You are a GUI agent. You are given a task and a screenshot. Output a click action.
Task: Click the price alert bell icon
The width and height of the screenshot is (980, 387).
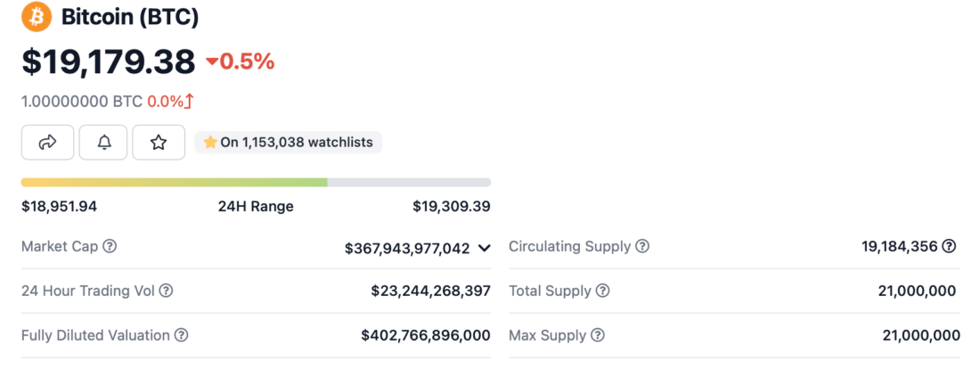point(104,142)
